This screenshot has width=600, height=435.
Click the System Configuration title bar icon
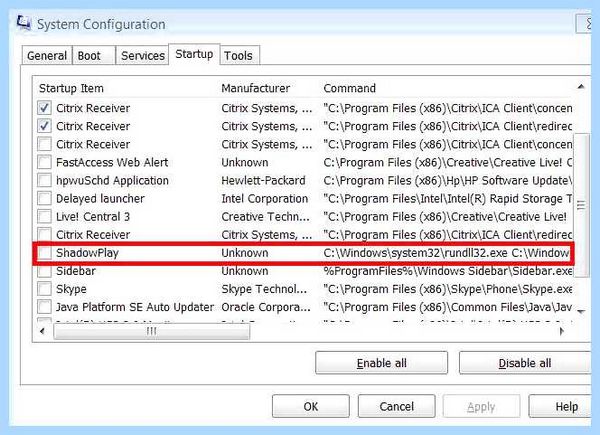point(24,23)
